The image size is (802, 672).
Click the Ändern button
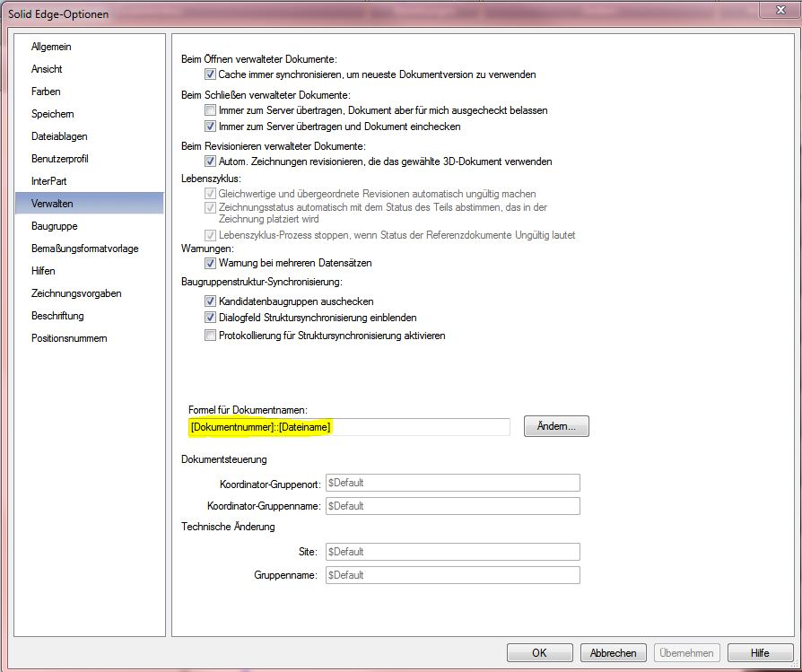[x=556, y=426]
